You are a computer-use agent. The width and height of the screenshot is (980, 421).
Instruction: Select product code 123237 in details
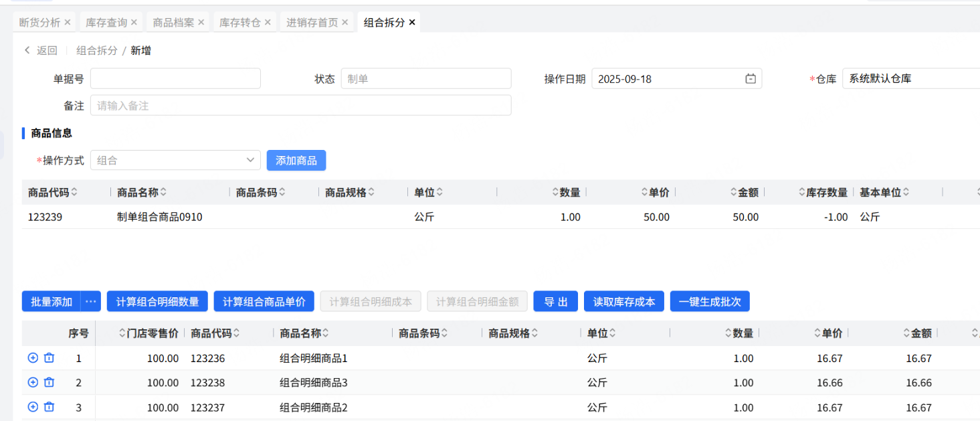coord(208,408)
